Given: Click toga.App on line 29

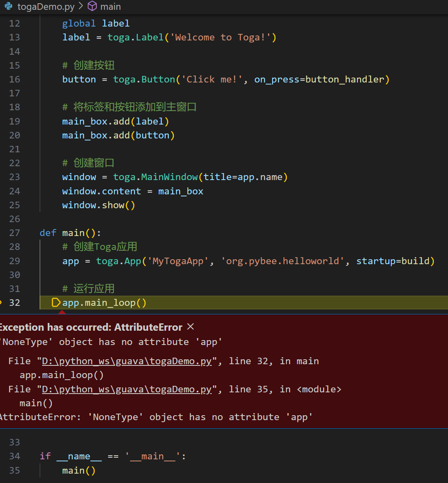Looking at the screenshot, I should [119, 261].
